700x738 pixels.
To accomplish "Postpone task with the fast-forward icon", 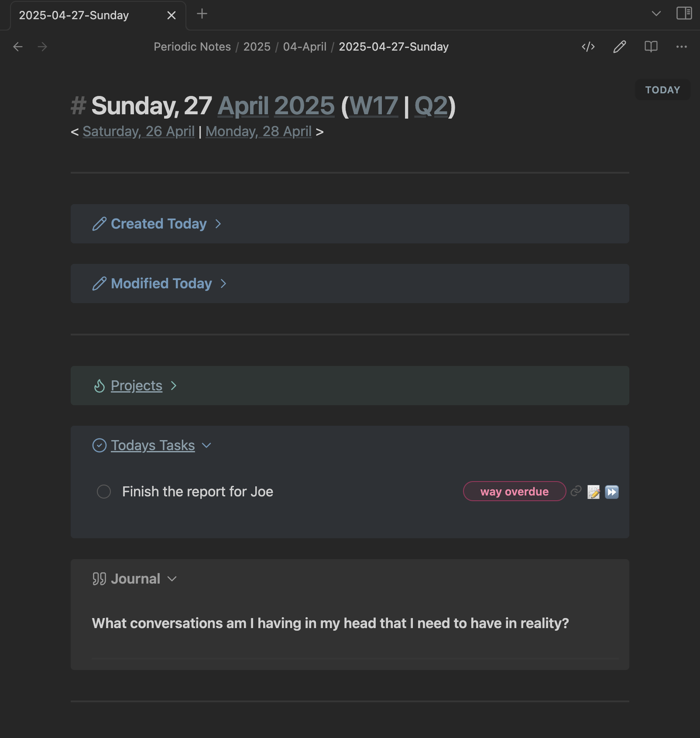I will (x=612, y=492).
